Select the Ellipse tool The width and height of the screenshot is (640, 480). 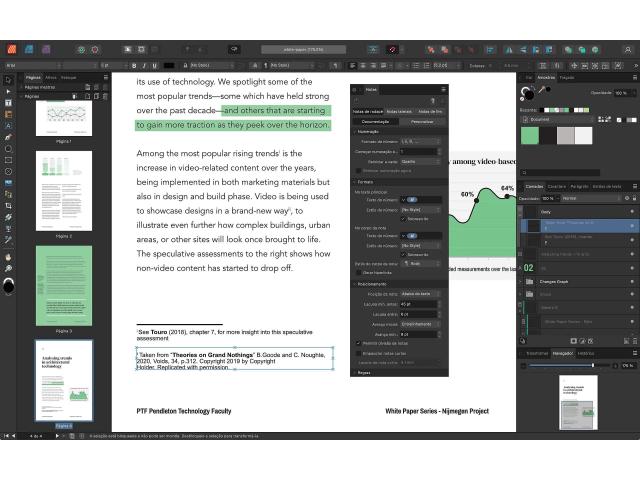8,149
